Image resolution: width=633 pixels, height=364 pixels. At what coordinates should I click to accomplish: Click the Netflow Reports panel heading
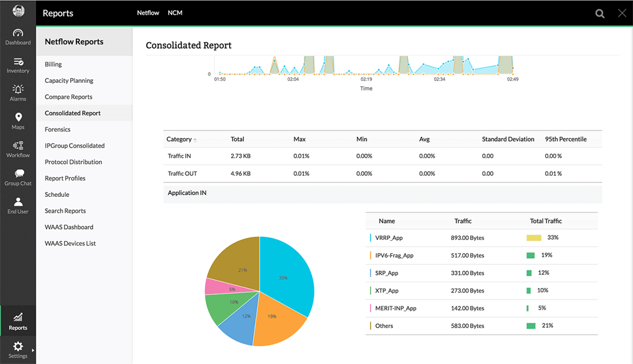click(x=74, y=42)
